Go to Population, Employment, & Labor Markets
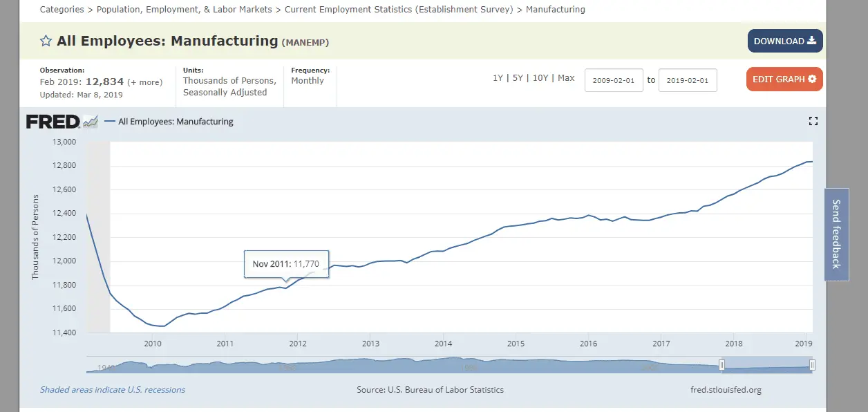Viewport: 868px width, 412px height. pos(185,10)
